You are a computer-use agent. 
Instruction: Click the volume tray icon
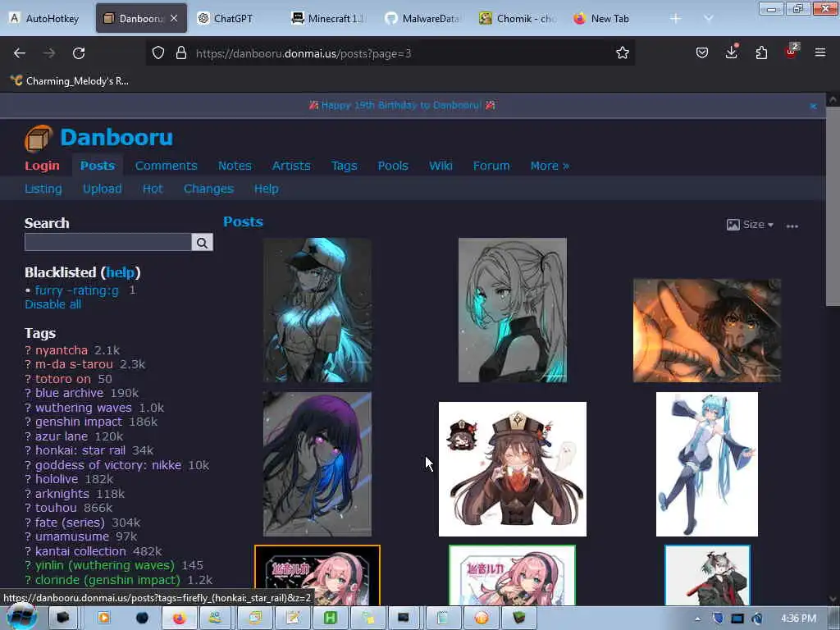pos(756,619)
